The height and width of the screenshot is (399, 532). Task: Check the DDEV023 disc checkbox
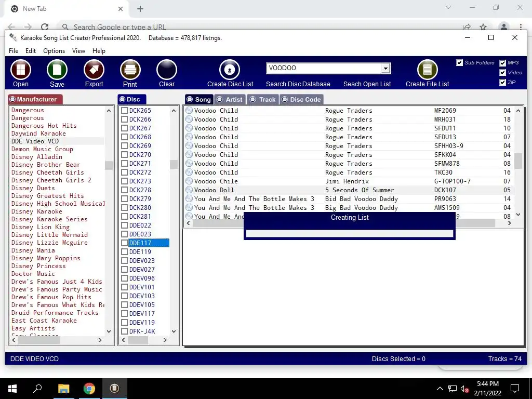point(125,261)
